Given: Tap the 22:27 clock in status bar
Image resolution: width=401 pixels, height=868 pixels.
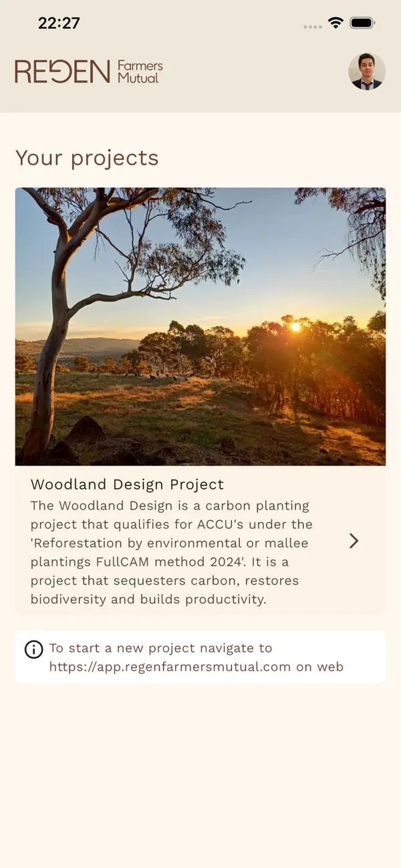Looking at the screenshot, I should tap(59, 23).
